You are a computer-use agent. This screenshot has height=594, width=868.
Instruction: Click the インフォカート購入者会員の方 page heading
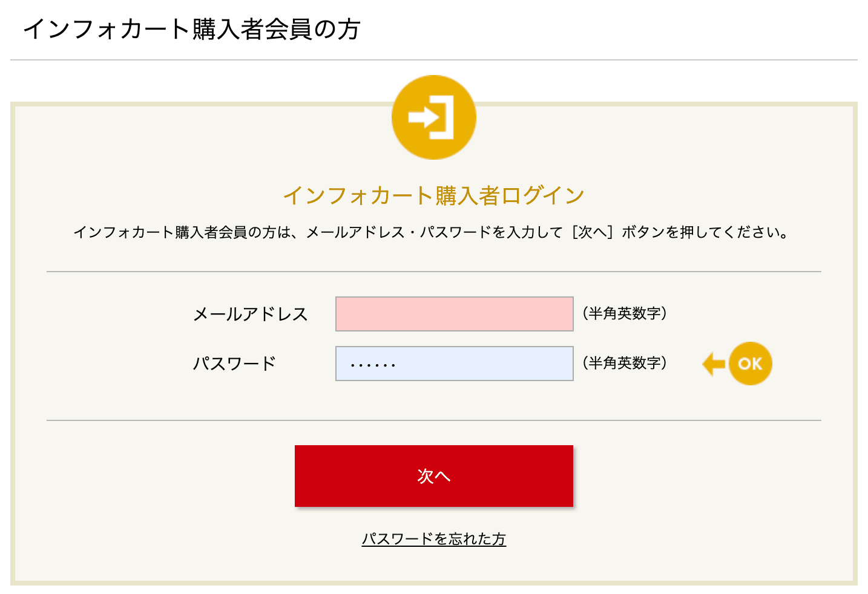point(191,29)
